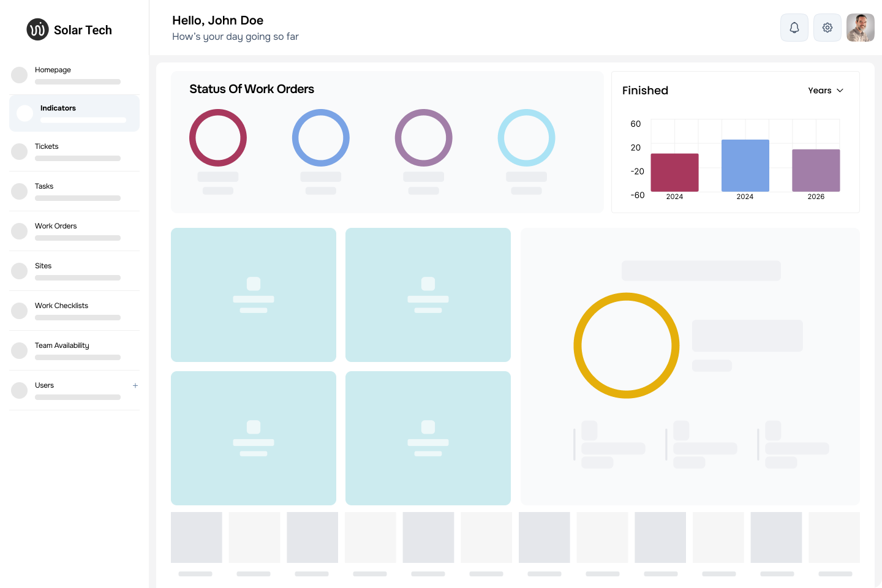Click the John Doe profile avatar

860,28
